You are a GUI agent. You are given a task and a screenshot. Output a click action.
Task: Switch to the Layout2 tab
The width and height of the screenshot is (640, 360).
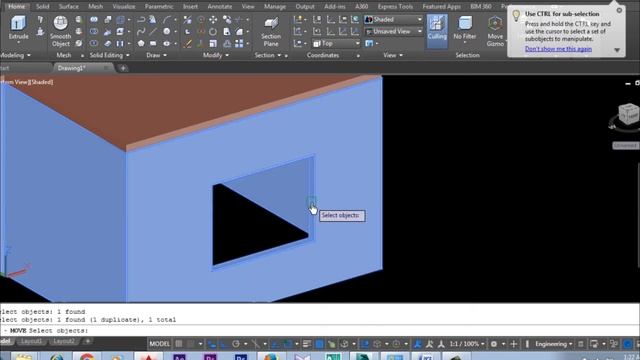[x=64, y=341]
